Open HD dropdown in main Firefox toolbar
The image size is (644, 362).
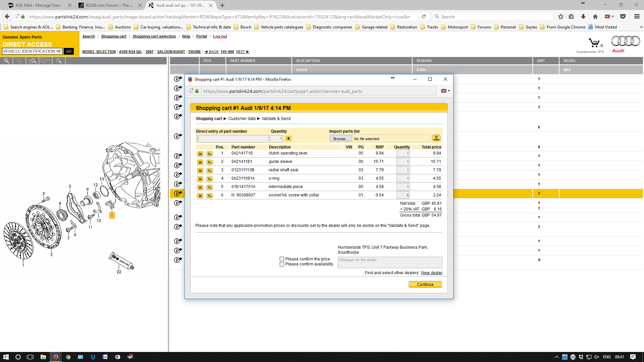click(609, 16)
